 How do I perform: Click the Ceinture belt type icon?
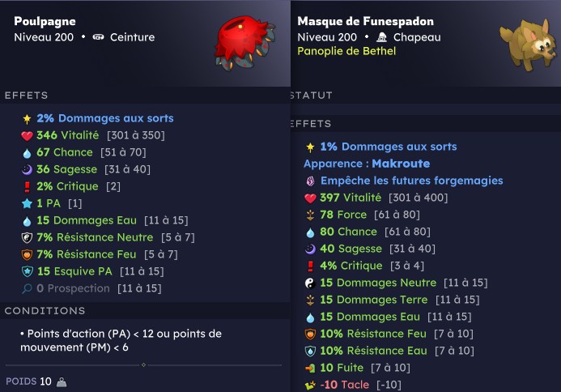(x=98, y=37)
